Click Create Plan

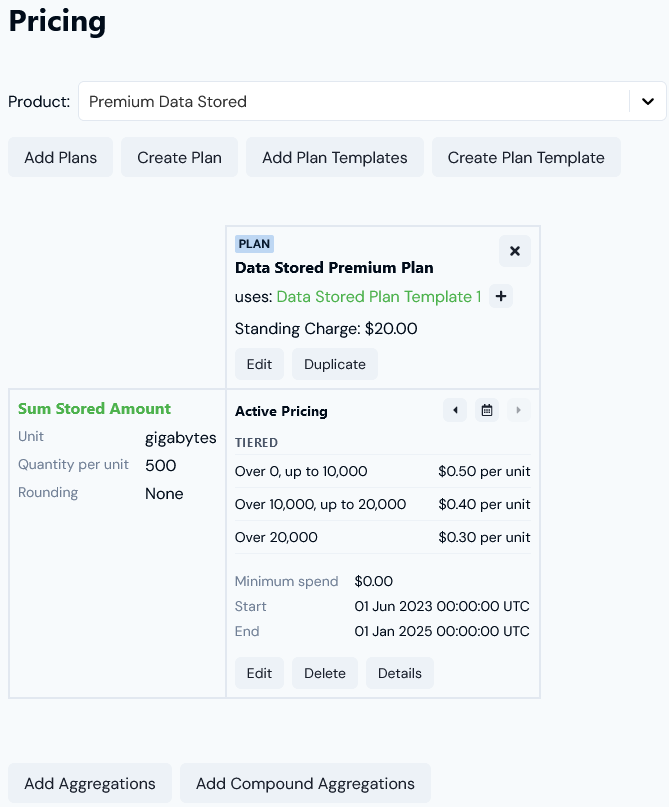[179, 157]
